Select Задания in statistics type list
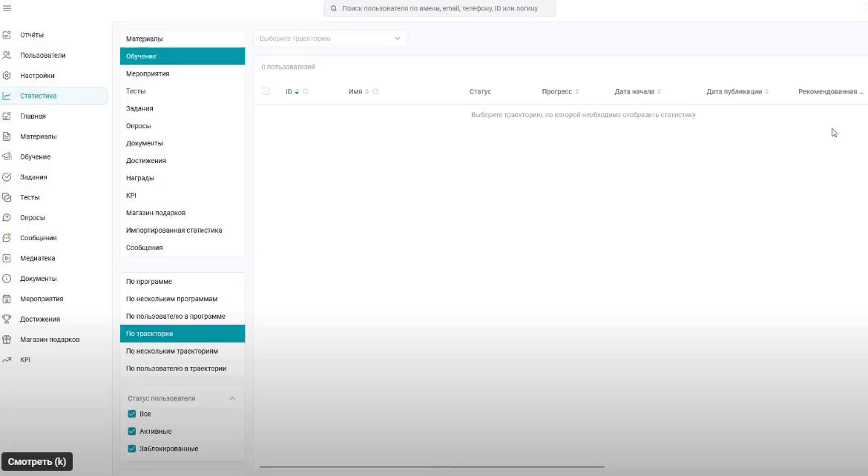This screenshot has height=476, width=868. pos(182,108)
